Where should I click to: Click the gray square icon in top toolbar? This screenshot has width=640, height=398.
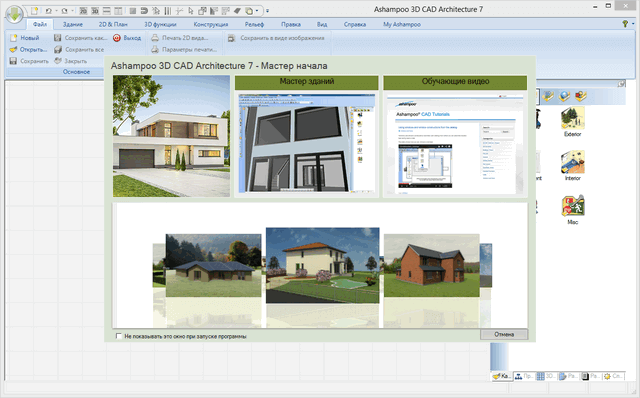pos(133,11)
